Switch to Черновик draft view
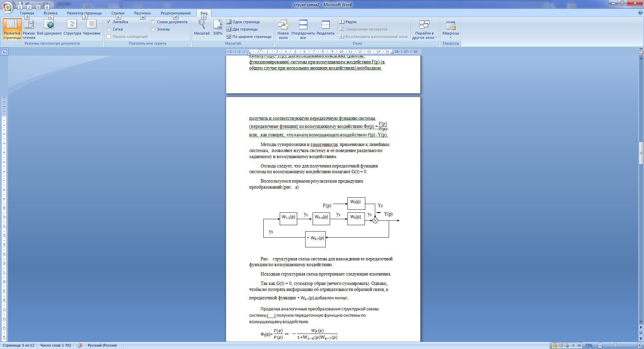The height and width of the screenshot is (349, 644). coord(92,28)
